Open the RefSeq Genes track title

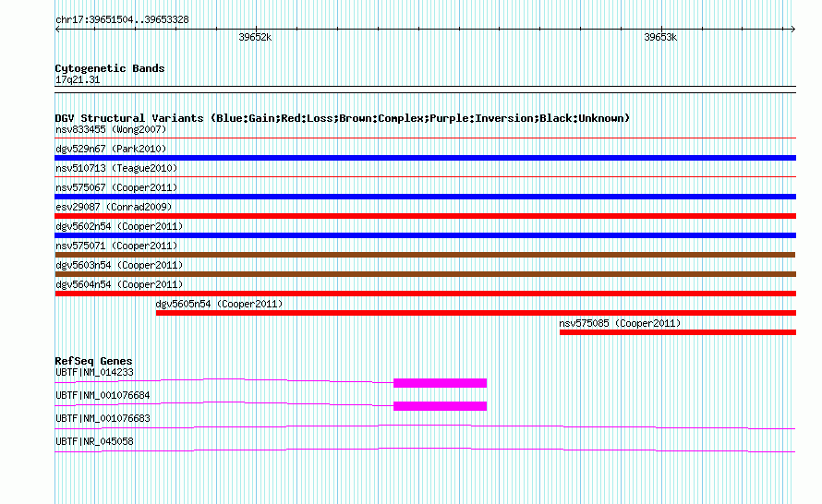coord(93,361)
